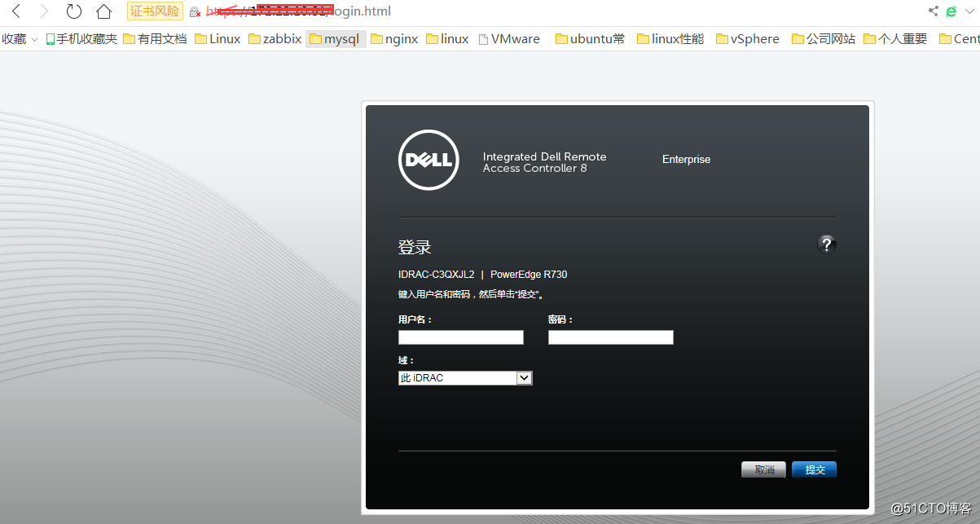The image size is (980, 524).
Task: Reload the page with refresh icon
Action: coord(74,11)
